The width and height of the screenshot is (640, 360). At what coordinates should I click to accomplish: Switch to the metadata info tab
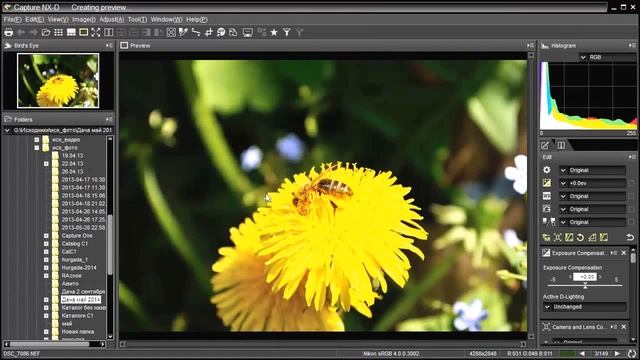pyautogui.click(x=561, y=145)
